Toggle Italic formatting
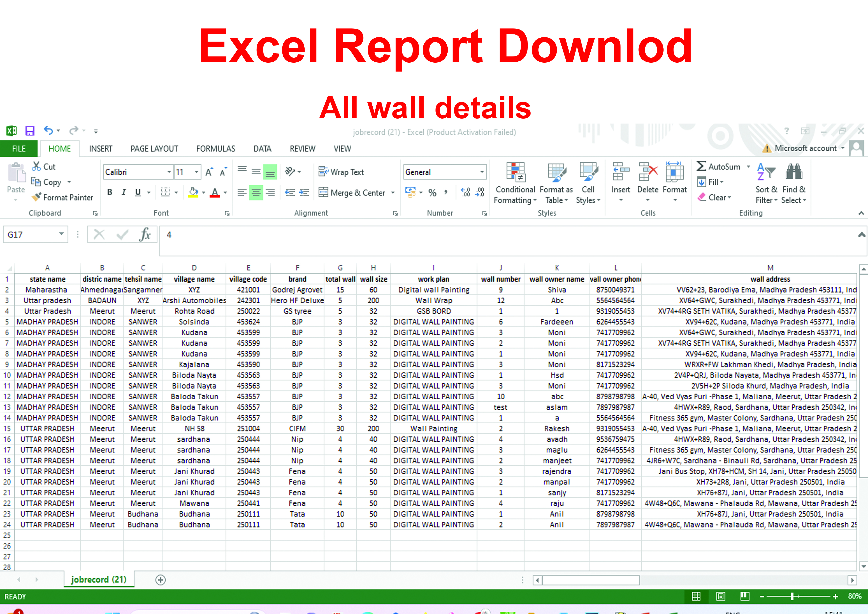The width and height of the screenshot is (868, 614). click(x=124, y=192)
